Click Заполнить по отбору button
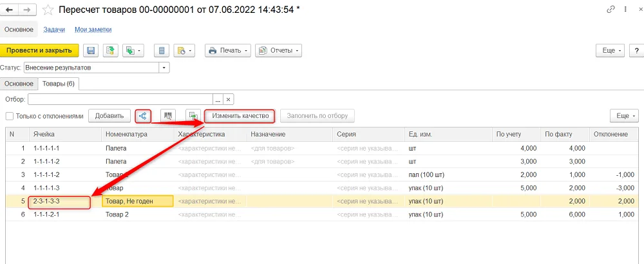Screen dimensions: 644x264 317,116
